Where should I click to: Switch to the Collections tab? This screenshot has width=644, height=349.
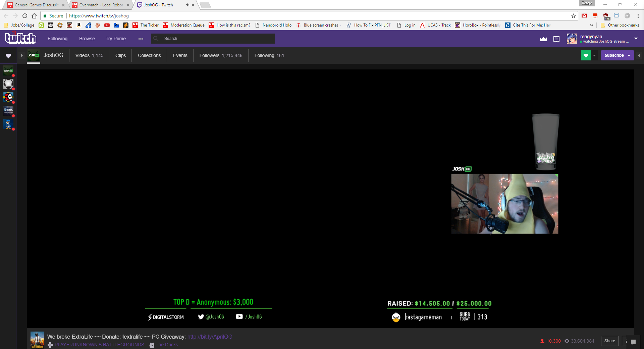(x=149, y=55)
